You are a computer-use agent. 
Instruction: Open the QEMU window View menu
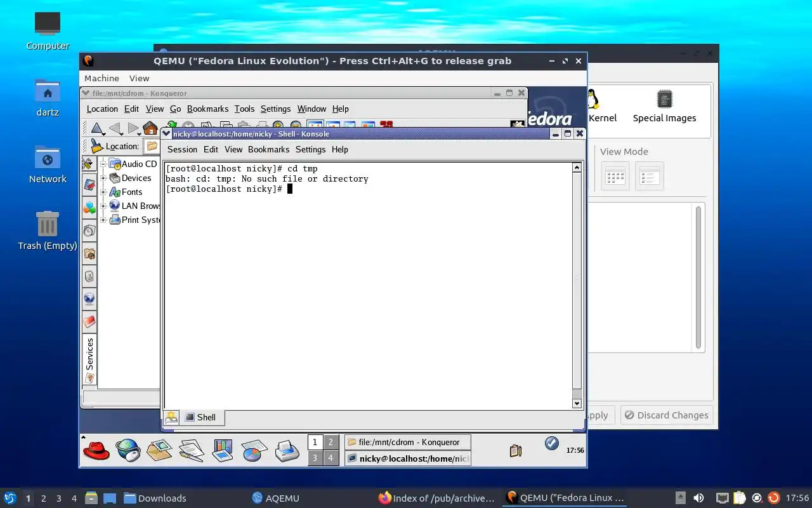click(139, 78)
